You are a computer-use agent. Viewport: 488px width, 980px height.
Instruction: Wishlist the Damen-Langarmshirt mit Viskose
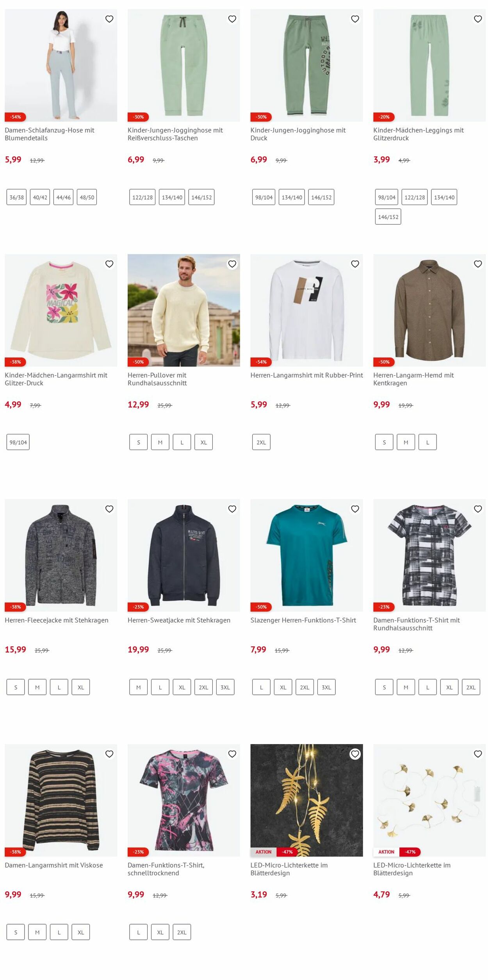pyautogui.click(x=109, y=754)
